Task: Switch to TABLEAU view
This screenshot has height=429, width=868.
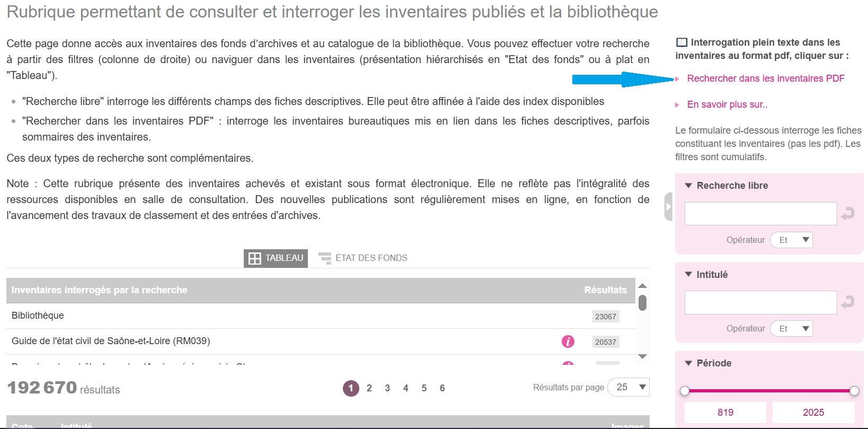Action: [276, 258]
